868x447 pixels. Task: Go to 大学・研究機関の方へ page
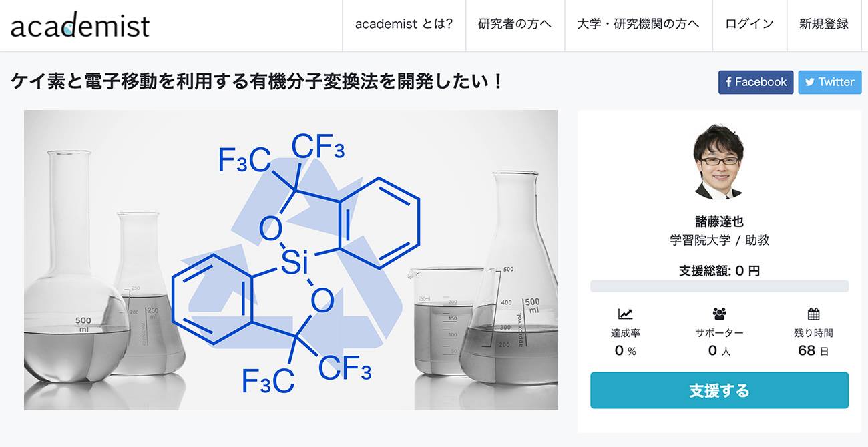pyautogui.click(x=638, y=25)
